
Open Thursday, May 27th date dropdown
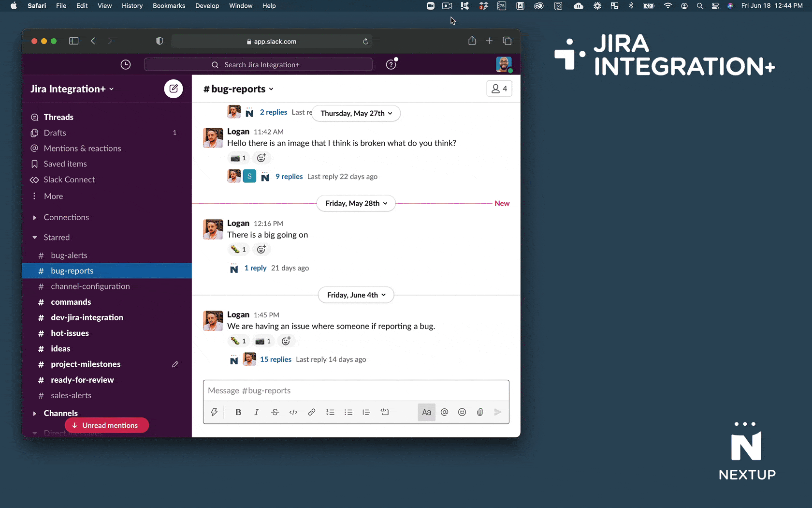click(x=356, y=113)
